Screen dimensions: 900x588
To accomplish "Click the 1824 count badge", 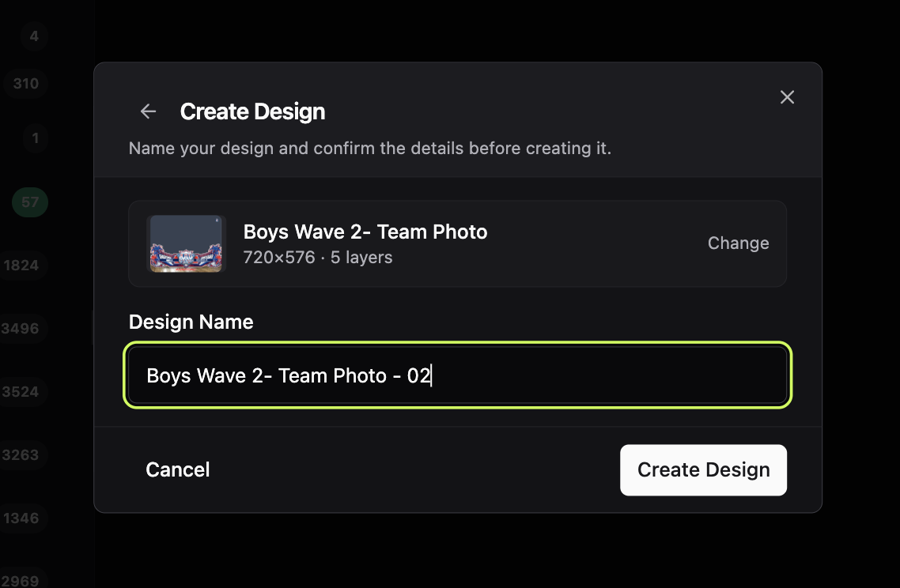I will [x=22, y=266].
